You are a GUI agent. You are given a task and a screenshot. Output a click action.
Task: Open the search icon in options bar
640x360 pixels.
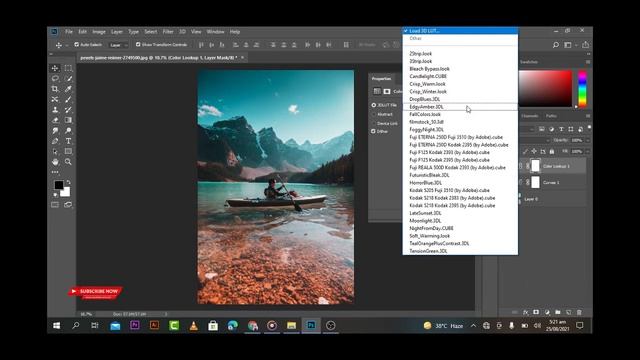click(x=556, y=45)
